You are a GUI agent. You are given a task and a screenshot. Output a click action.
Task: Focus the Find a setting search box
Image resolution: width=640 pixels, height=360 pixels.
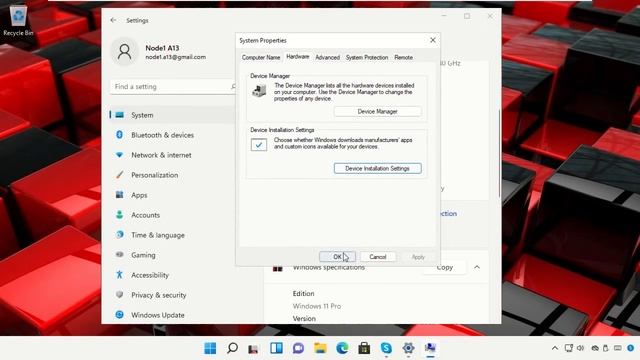[173, 87]
